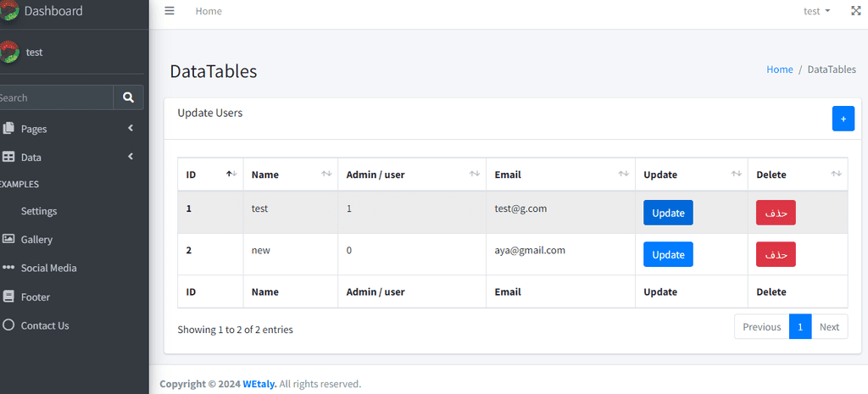The image size is (868, 394).
Task: Sort table by Name column
Action: tap(291, 175)
